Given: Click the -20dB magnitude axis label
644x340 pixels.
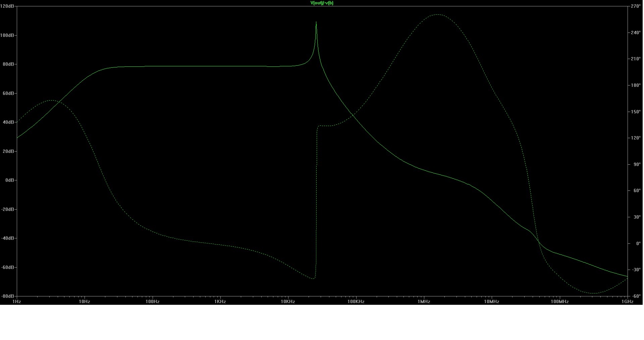Looking at the screenshot, I should tap(7, 209).
